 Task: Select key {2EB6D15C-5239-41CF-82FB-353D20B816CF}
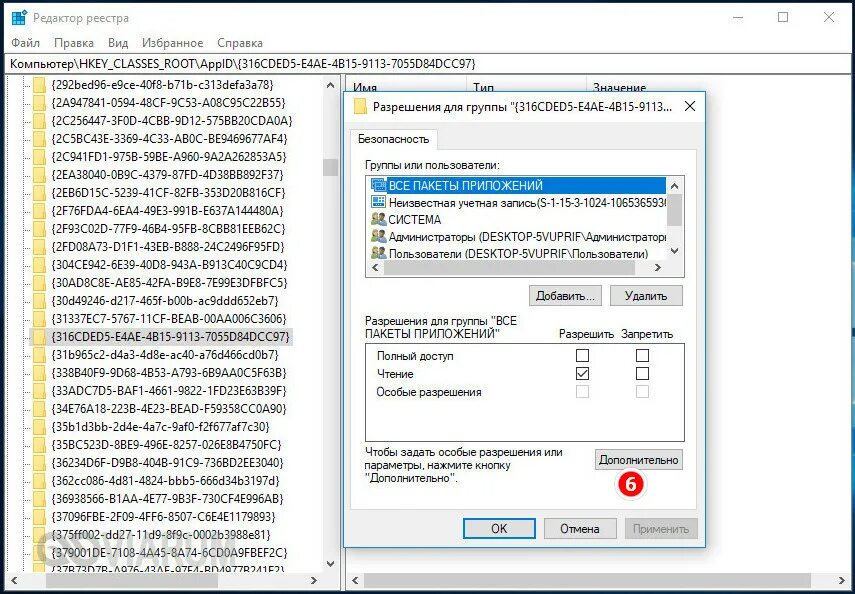pos(168,193)
